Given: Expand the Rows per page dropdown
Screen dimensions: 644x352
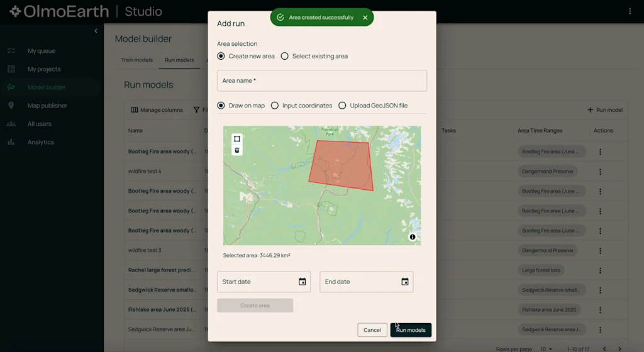Looking at the screenshot, I should 546,349.
